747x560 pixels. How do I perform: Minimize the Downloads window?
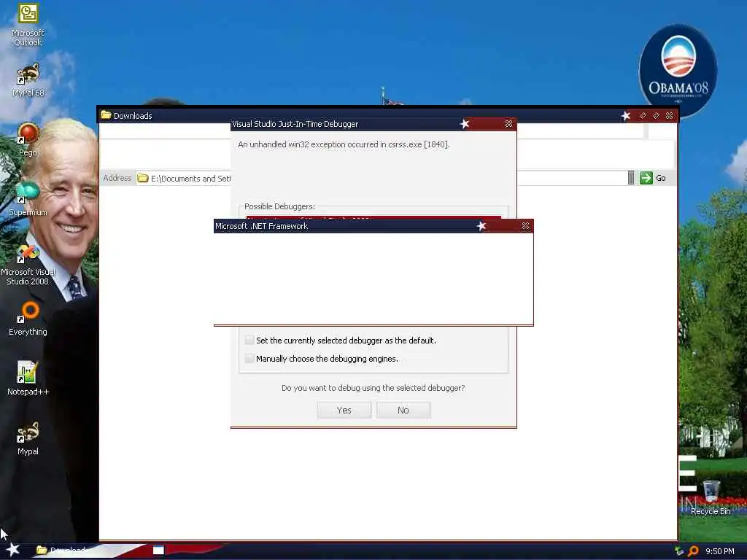643,116
